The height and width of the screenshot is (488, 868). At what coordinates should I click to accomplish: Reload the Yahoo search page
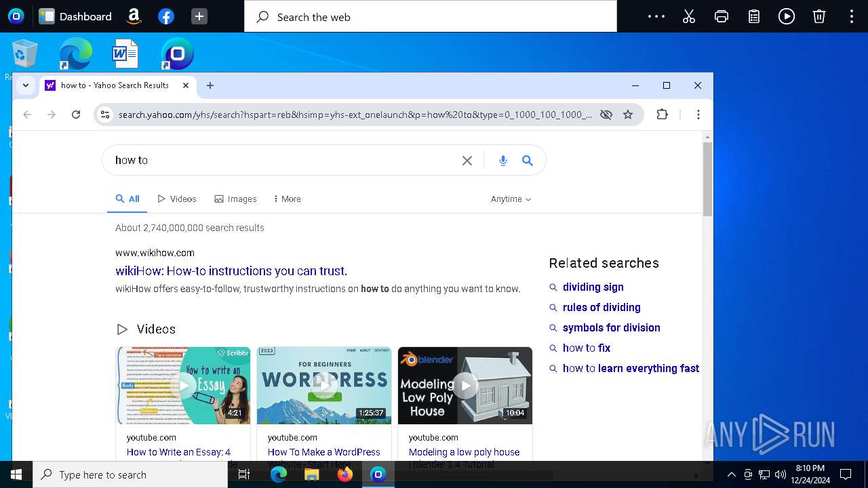(x=76, y=115)
